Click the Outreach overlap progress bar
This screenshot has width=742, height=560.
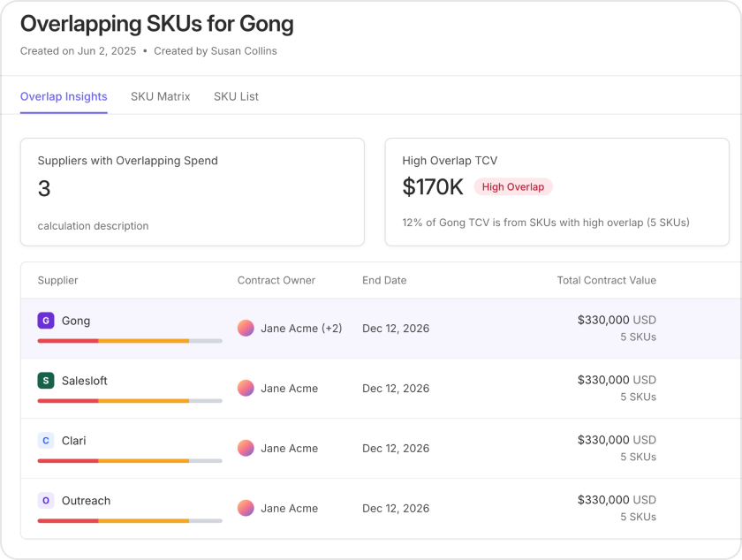pos(130,521)
